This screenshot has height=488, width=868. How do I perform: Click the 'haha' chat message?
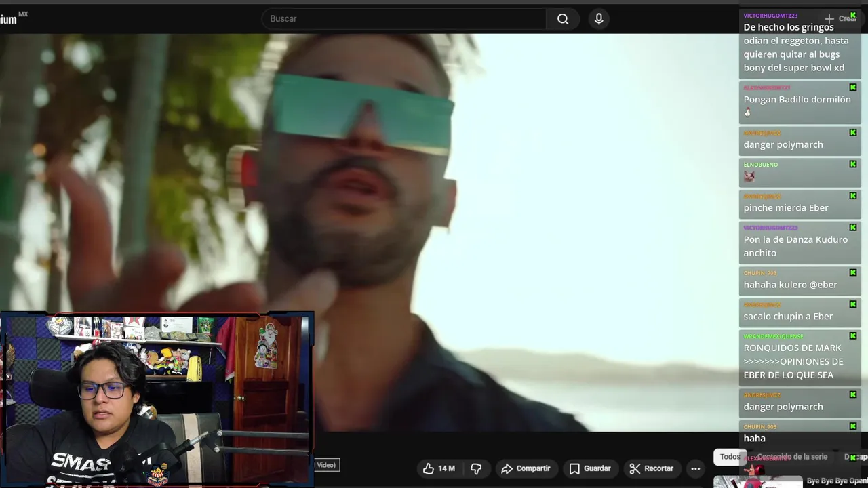[800, 434]
